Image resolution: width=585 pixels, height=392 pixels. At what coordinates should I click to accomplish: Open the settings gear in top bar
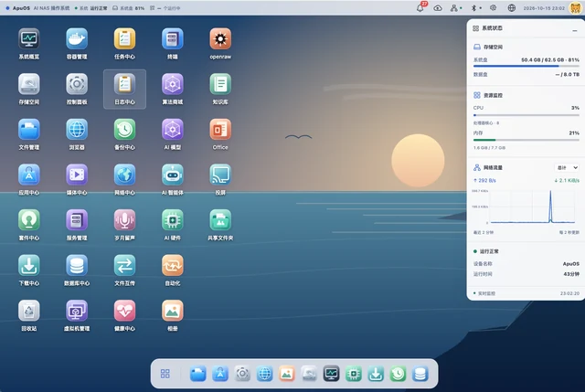(x=494, y=8)
